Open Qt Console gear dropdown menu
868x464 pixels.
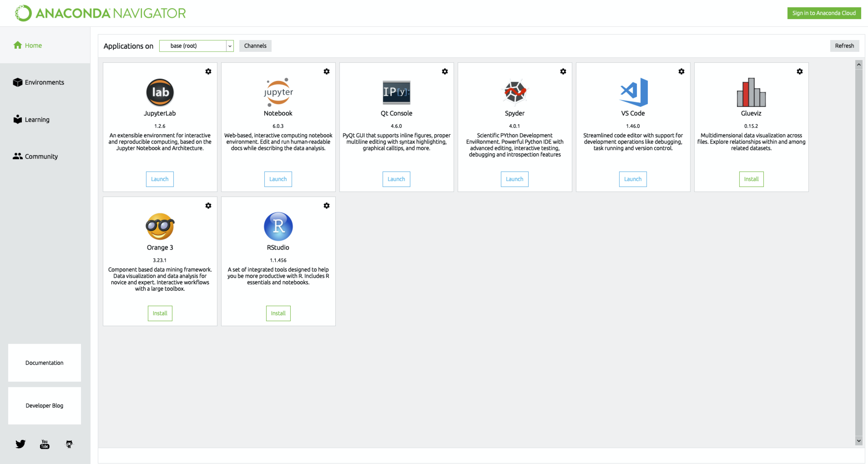[x=445, y=71]
